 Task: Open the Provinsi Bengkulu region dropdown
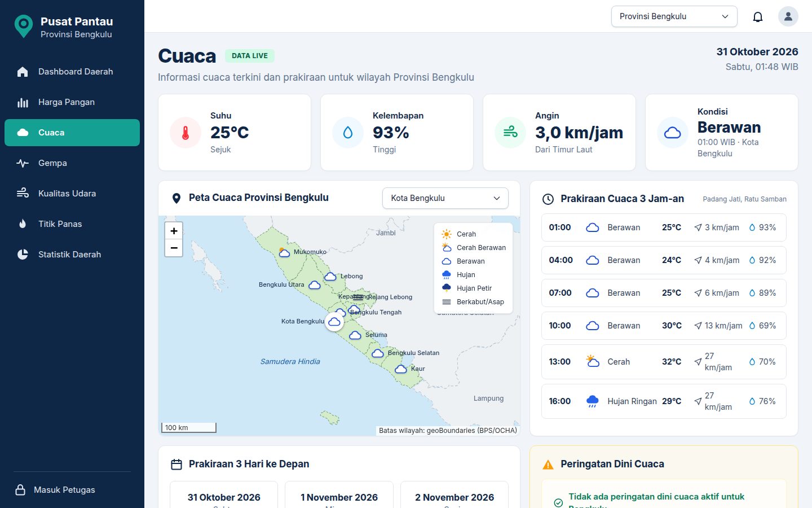pyautogui.click(x=674, y=16)
